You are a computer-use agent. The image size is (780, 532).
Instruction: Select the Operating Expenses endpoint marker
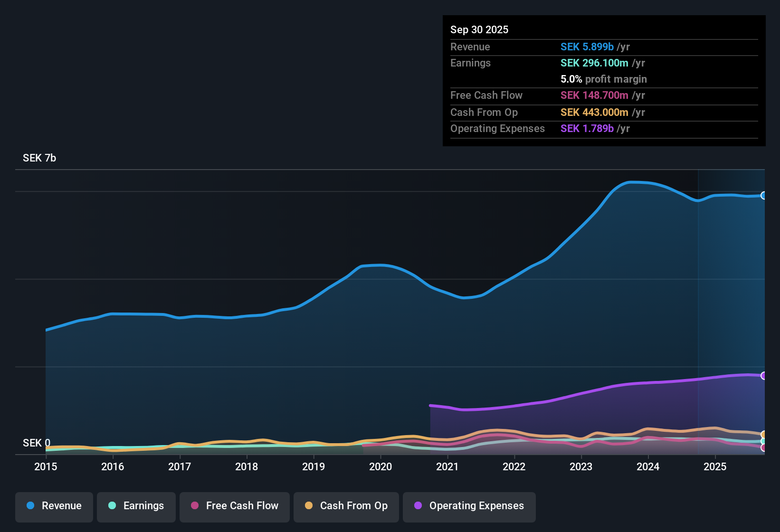tap(764, 376)
